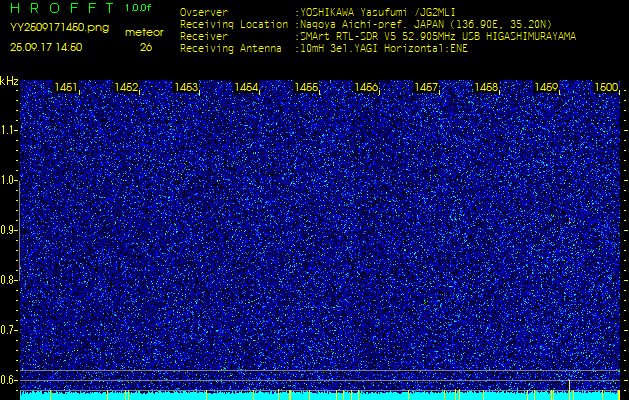Click the red echo dot in the spectrogram
629x400 pixels.
[569, 221]
